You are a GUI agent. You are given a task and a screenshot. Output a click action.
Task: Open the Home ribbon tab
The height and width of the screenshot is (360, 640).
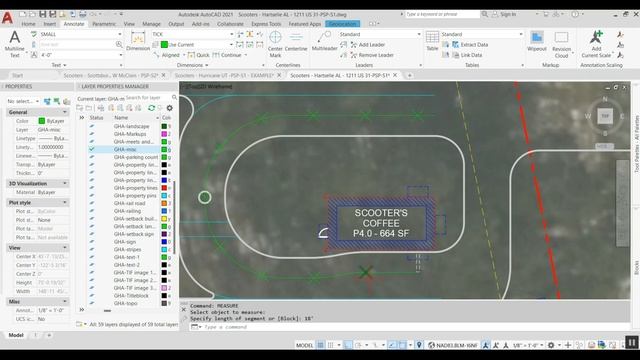[28, 24]
